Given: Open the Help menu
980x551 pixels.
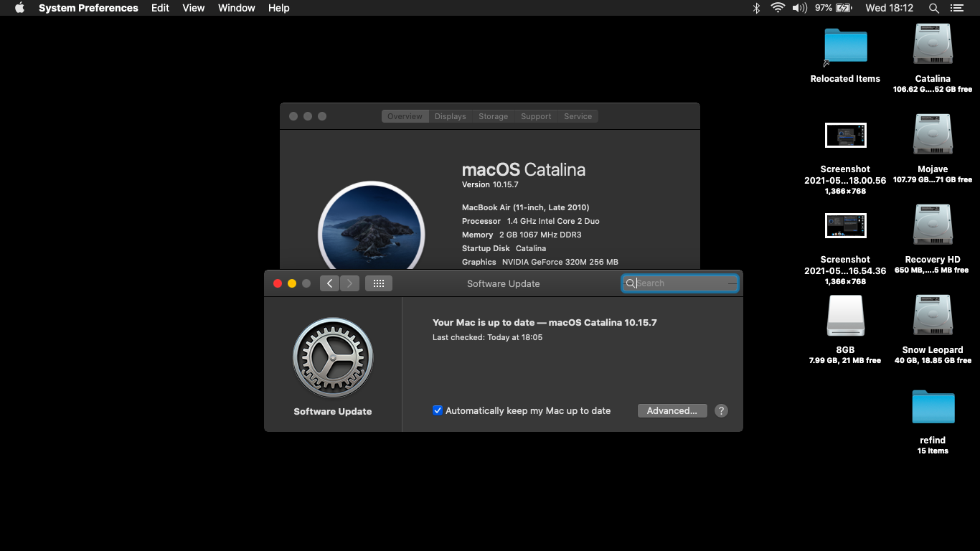Looking at the screenshot, I should pos(278,8).
